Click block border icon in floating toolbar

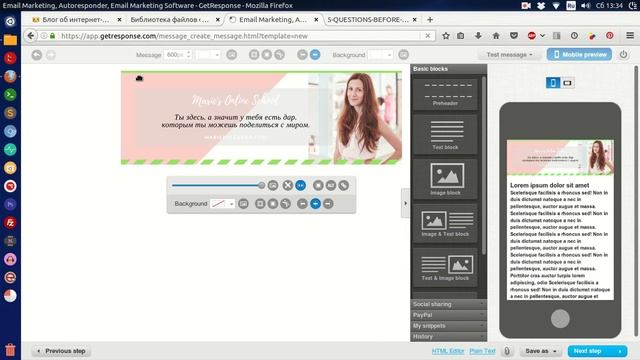pos(260,204)
